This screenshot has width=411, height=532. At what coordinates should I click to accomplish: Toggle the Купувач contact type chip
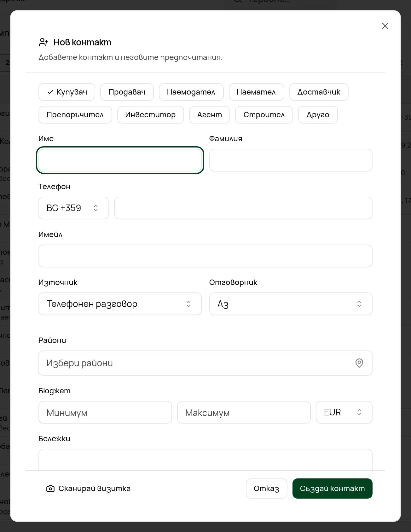(x=67, y=92)
